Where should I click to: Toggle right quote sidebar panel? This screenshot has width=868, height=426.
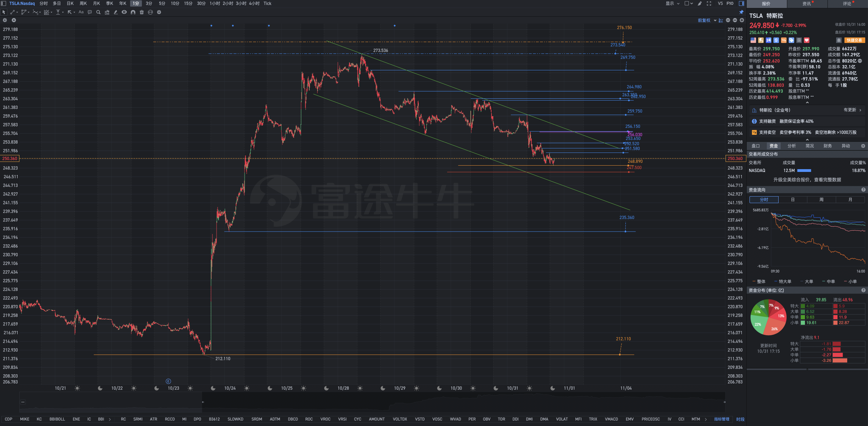742,3
